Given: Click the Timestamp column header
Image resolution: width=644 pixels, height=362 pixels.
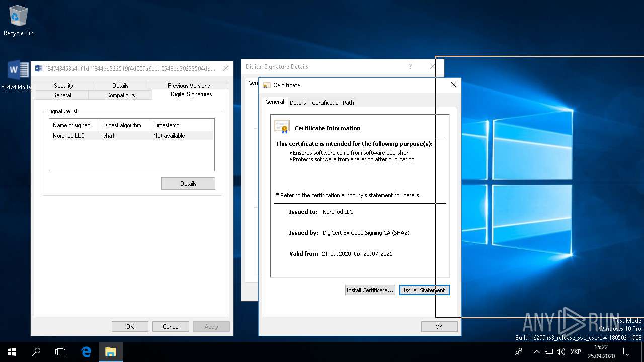Looking at the screenshot, I should [182, 125].
